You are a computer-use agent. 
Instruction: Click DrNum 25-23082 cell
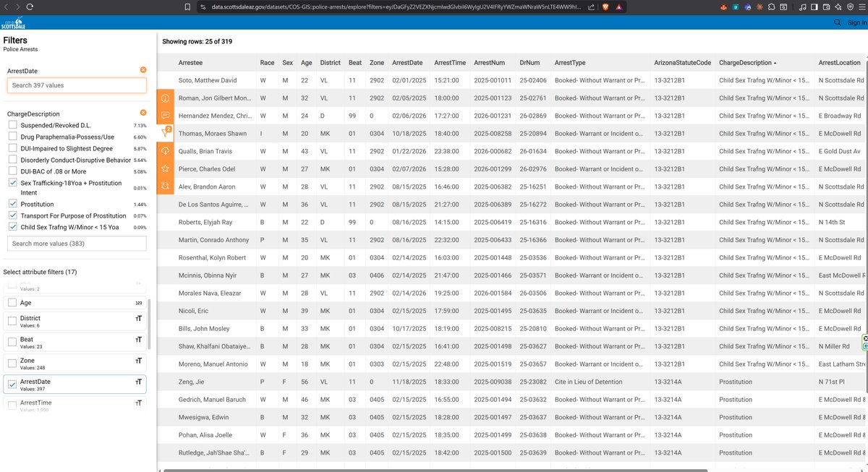533,382
